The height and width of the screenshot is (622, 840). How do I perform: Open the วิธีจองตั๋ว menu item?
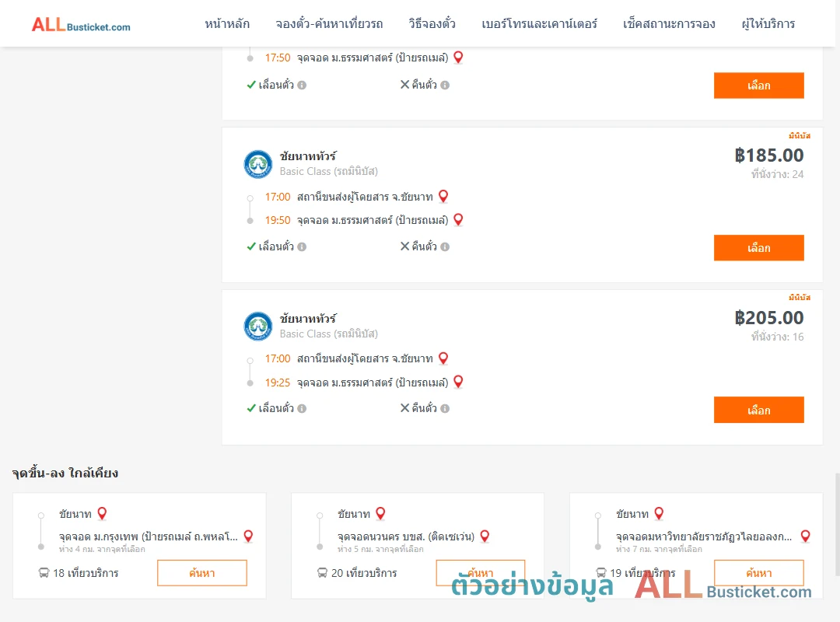click(x=432, y=23)
